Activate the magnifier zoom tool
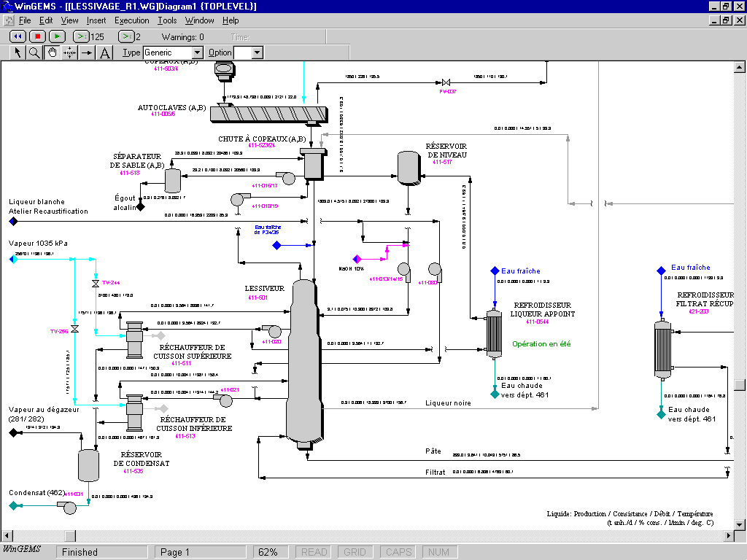The image size is (747, 560). (x=34, y=52)
